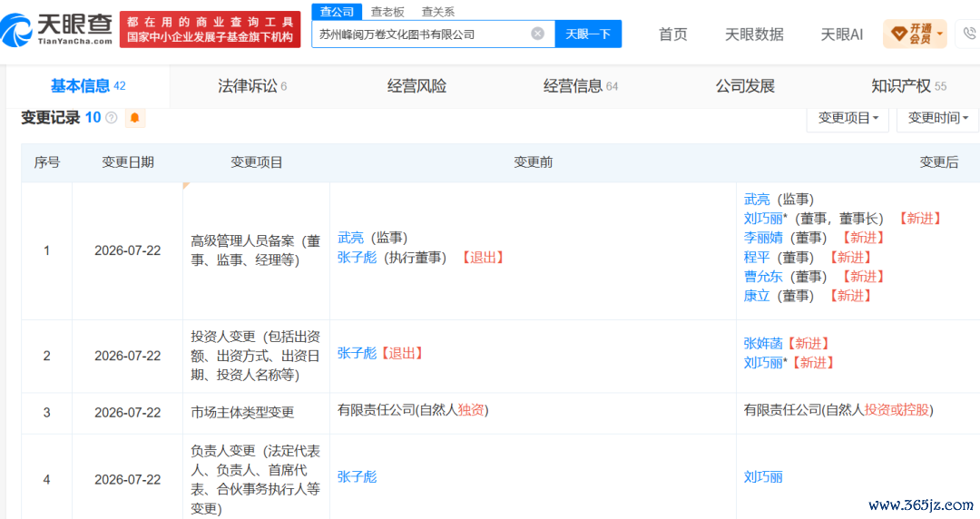This screenshot has height=519, width=980.
Task: Click 有限责任公司(自然人投资或控股) text in row 3
Action: [838, 410]
